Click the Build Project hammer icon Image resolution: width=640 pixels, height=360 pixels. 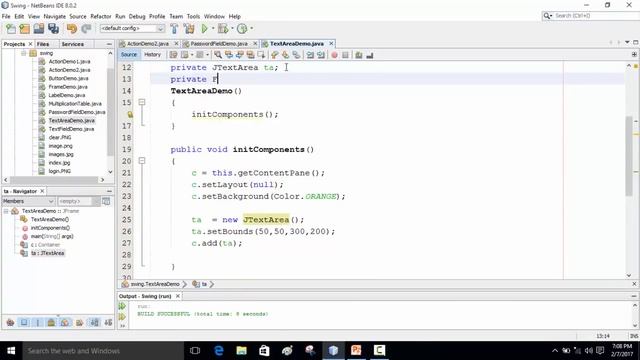coord(174,29)
